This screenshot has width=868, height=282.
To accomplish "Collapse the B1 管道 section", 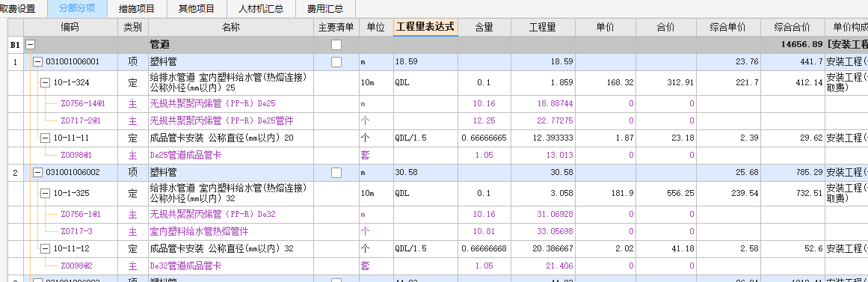I will [31, 45].
